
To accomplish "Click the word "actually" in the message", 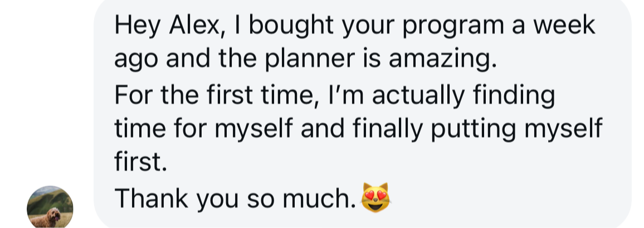I will (418, 95).
